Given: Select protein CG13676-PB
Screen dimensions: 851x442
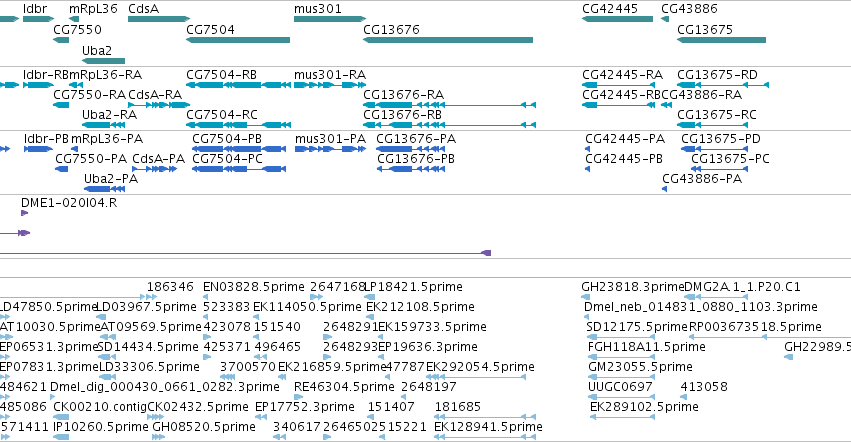Looking at the screenshot, I should click(x=411, y=169).
